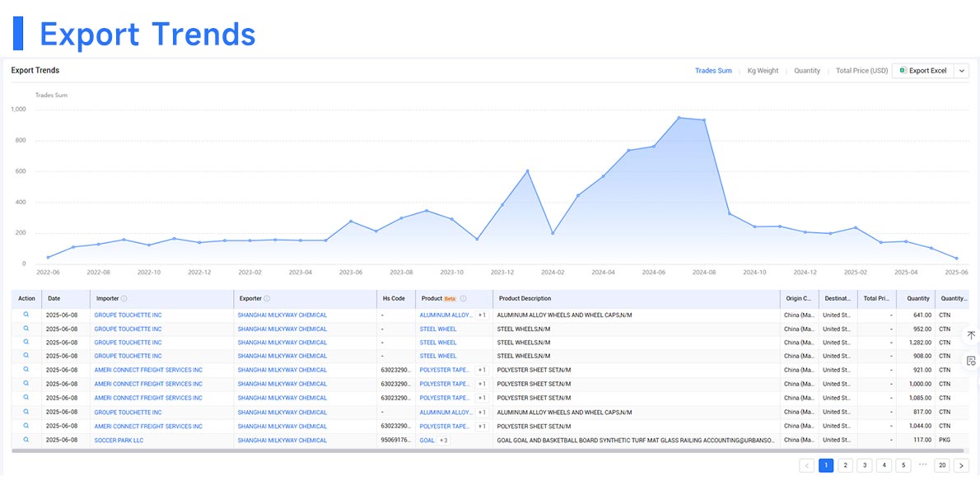The width and height of the screenshot is (980, 481).
Task: Click the GOAL GOAL AND BASKETBALL BOARD description
Action: pyautogui.click(x=637, y=440)
